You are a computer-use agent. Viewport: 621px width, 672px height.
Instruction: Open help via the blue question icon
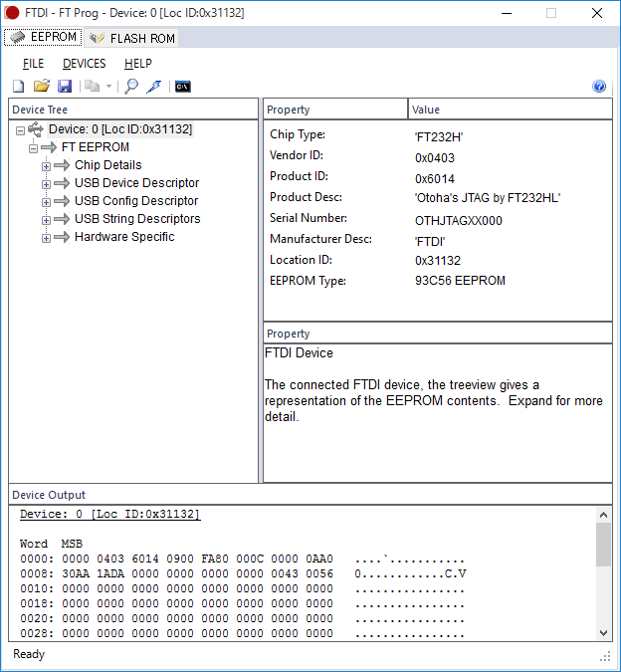click(x=599, y=87)
